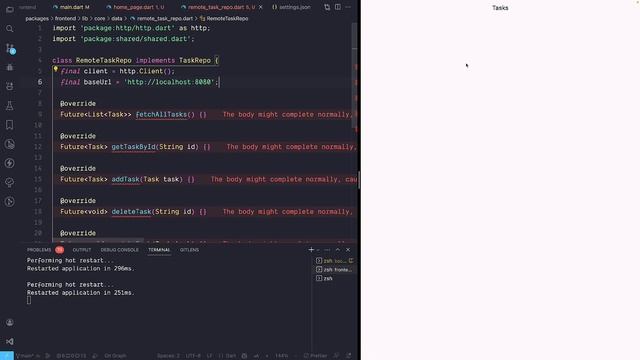Click the 'Git Graph' status bar item
This screenshot has height=360, width=640.
coord(115,356)
